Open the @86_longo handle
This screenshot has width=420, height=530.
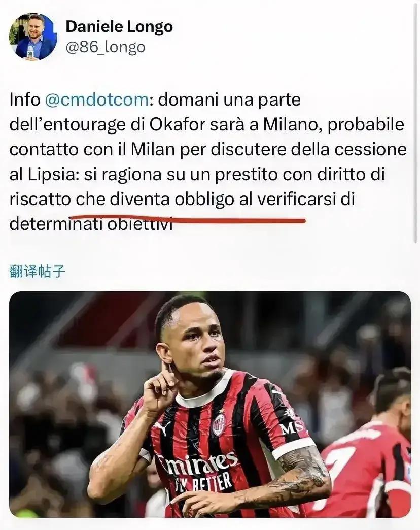(106, 47)
